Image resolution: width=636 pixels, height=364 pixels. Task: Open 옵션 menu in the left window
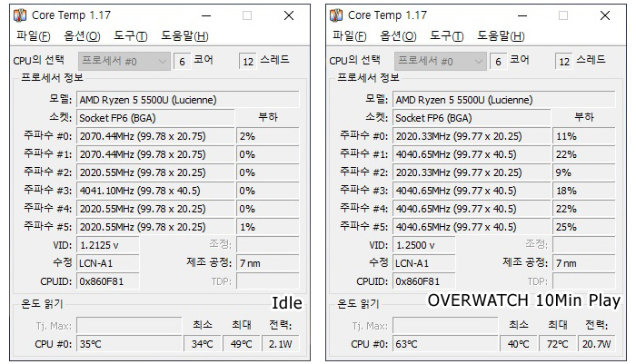pyautogui.click(x=82, y=36)
